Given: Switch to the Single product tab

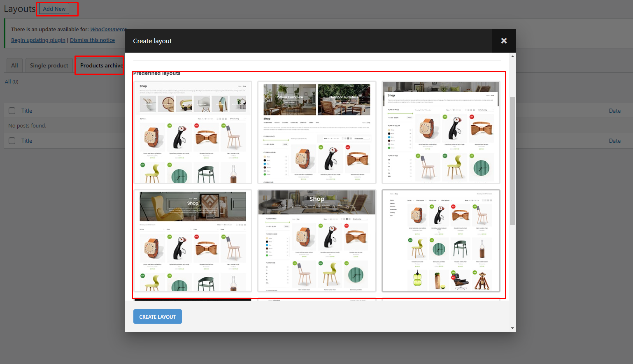Looking at the screenshot, I should [x=49, y=65].
